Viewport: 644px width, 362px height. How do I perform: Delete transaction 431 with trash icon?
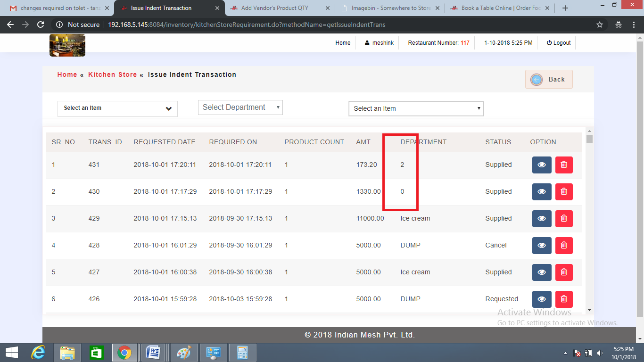tap(564, 165)
